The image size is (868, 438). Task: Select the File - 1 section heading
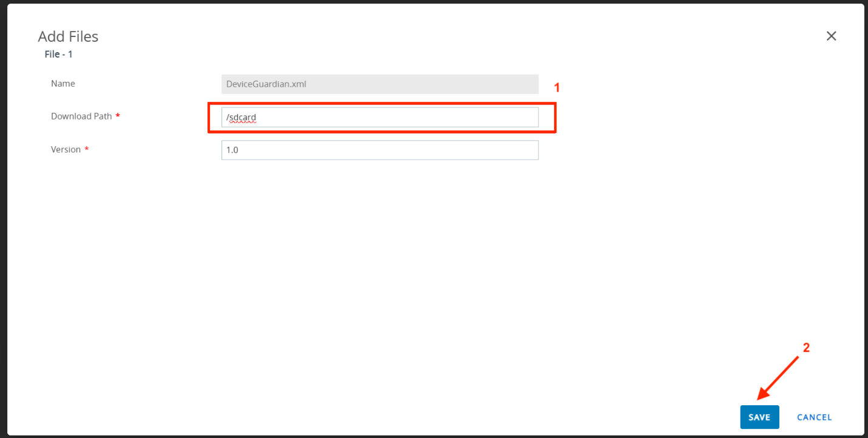click(59, 55)
